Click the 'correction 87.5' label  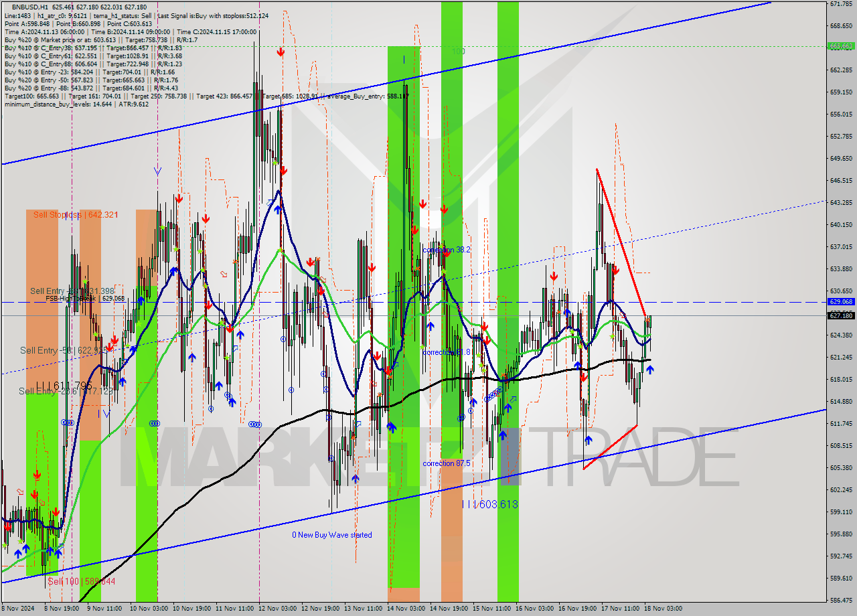pos(447,463)
